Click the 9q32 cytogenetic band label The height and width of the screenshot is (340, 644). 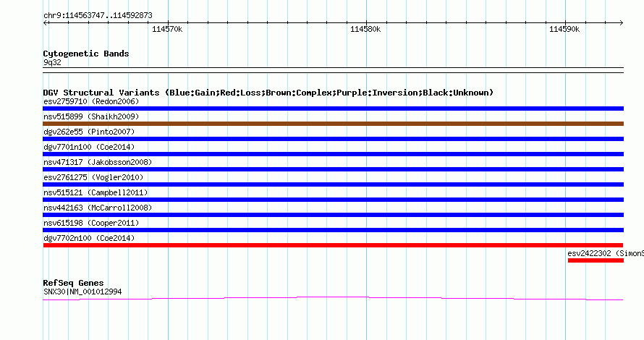click(x=52, y=62)
